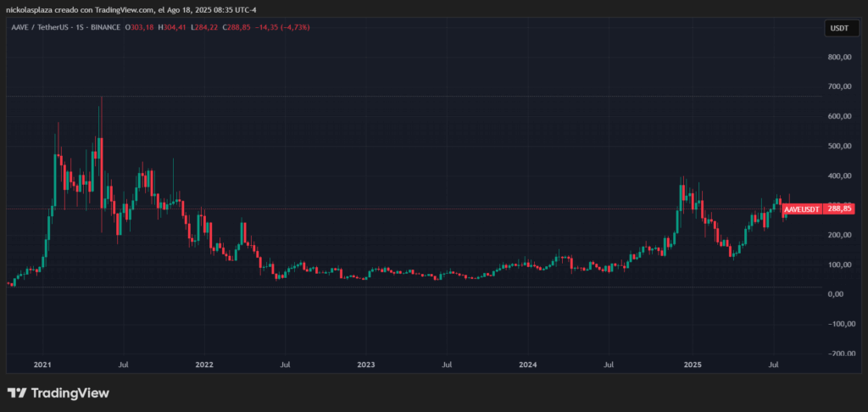Click the TradingView logo icon

[15, 393]
